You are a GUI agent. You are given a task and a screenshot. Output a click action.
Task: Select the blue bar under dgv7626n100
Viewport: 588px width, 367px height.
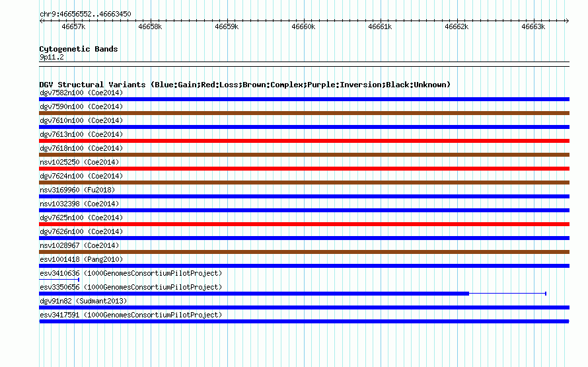pyautogui.click(x=304, y=238)
